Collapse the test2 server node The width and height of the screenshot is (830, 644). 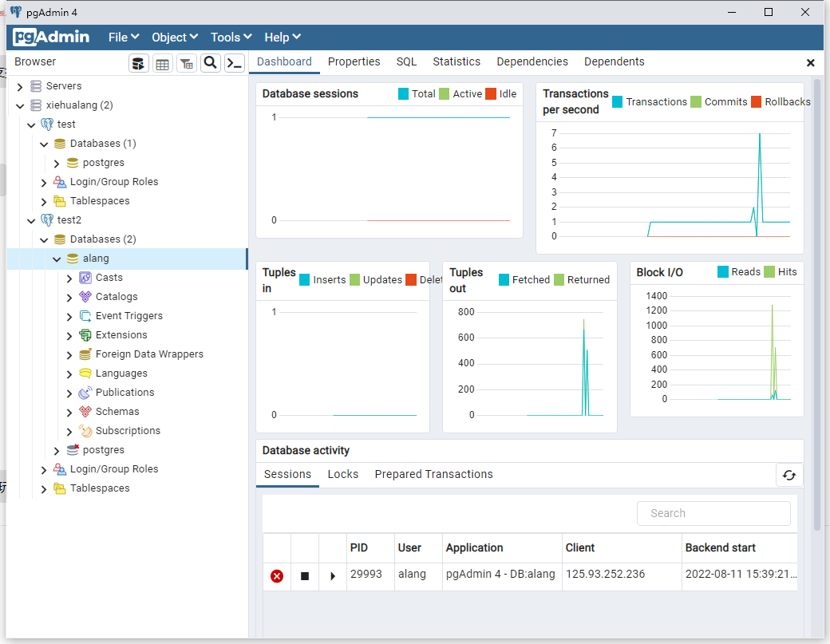point(31,221)
